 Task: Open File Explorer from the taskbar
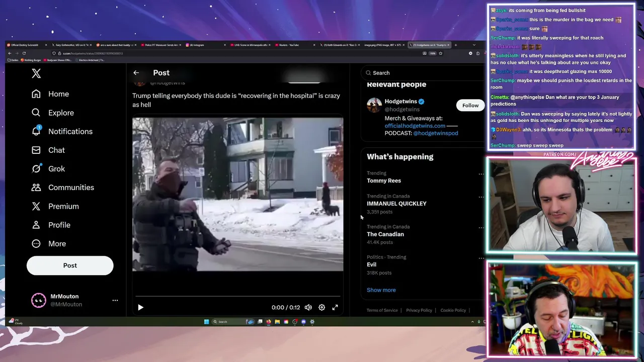tap(277, 322)
